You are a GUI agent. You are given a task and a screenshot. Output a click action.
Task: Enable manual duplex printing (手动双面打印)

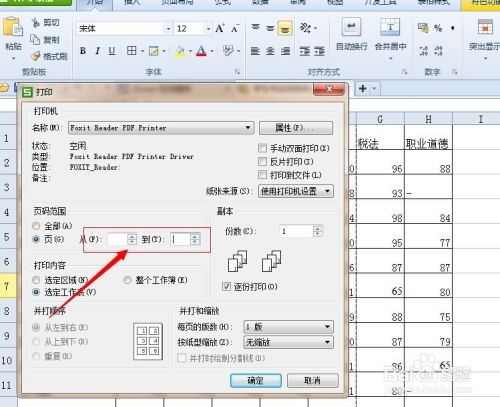tap(263, 148)
